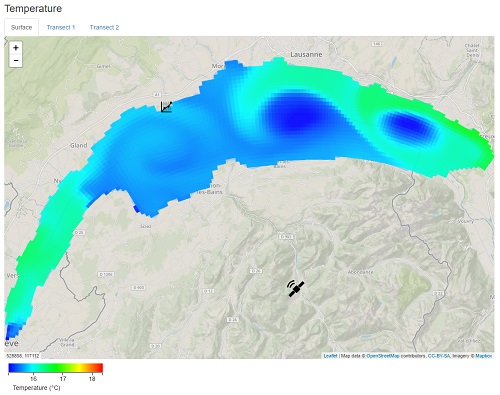Click the Lausanne city label
This screenshot has width=500, height=395.
point(306,54)
